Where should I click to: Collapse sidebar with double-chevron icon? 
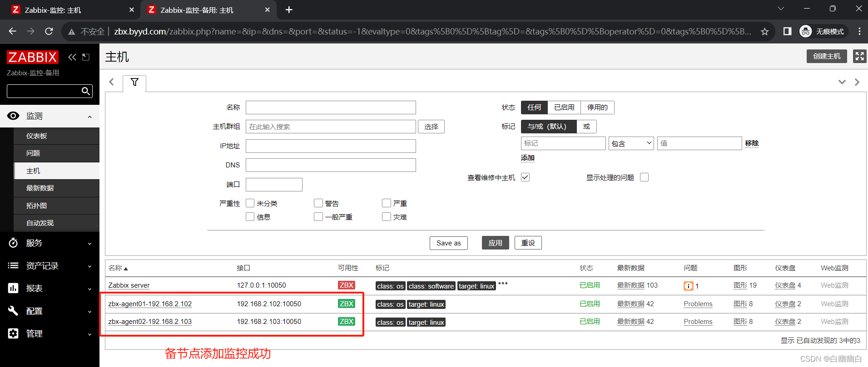72,57
